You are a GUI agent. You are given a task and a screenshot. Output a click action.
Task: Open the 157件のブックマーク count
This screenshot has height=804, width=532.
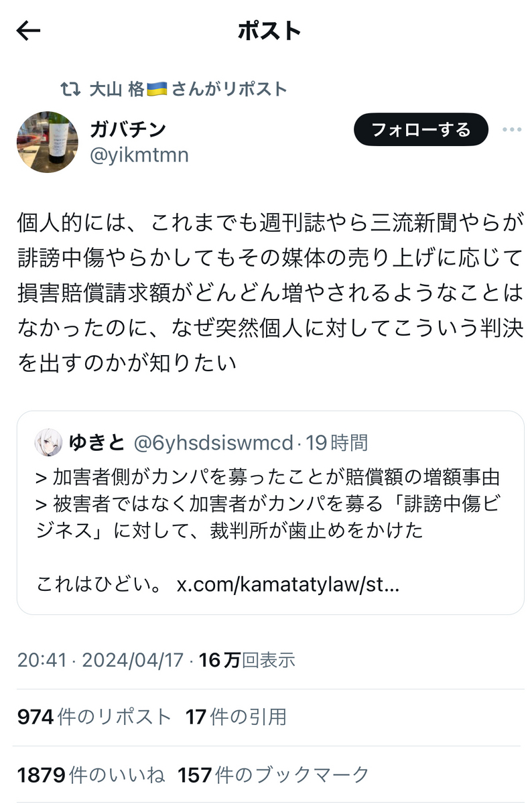coord(273,775)
